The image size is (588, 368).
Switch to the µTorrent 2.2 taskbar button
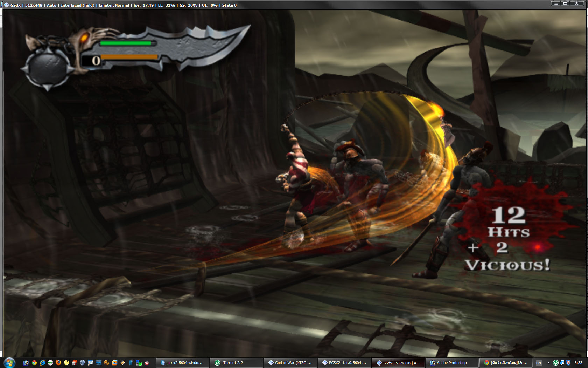click(x=236, y=363)
